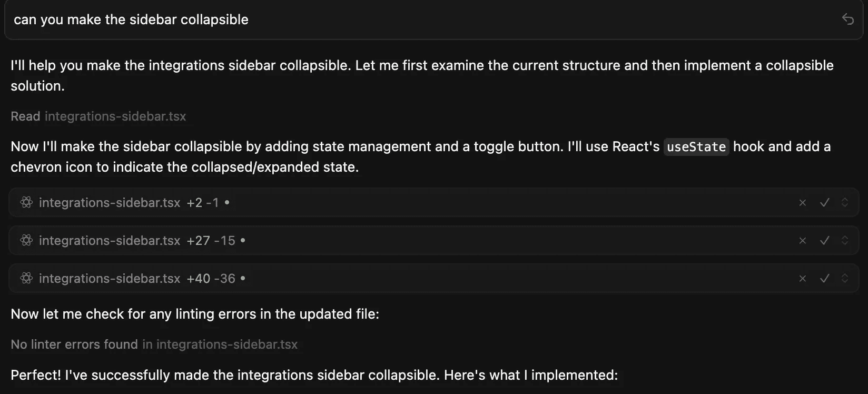Click the React icon on the +40 -36 diff row
The image size is (868, 394).
(x=26, y=278)
